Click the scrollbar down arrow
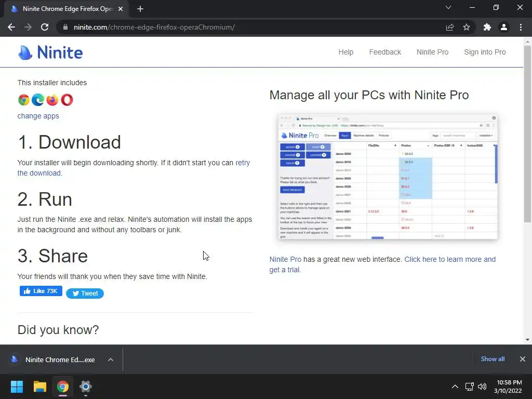532x399 pixels. coord(527,340)
